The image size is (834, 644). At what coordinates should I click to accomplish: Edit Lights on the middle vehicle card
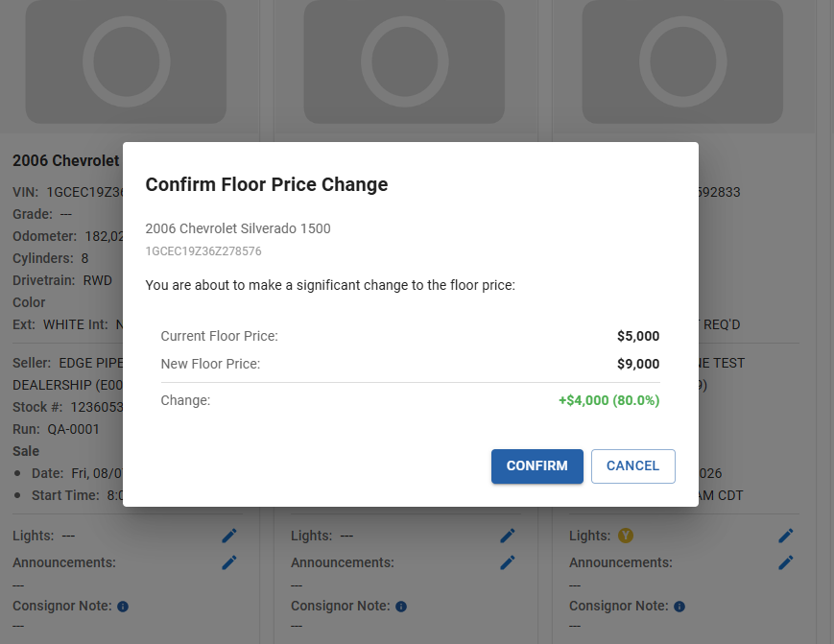508,536
